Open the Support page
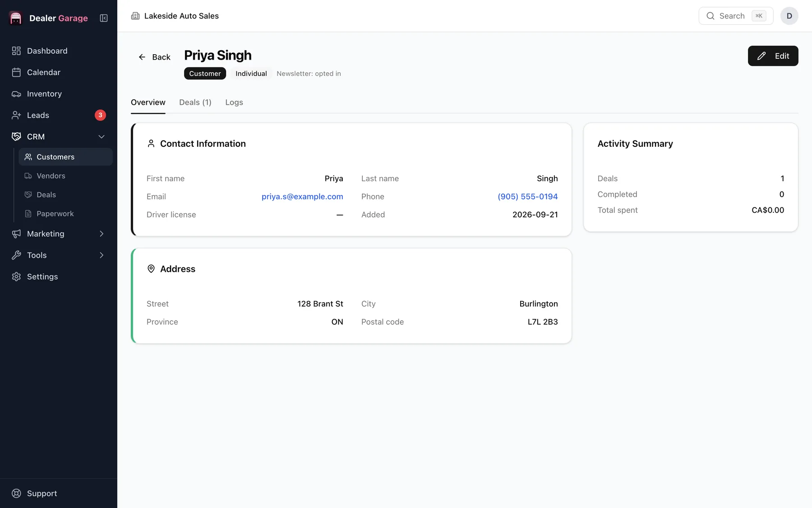This screenshot has width=812, height=508. click(x=59, y=493)
